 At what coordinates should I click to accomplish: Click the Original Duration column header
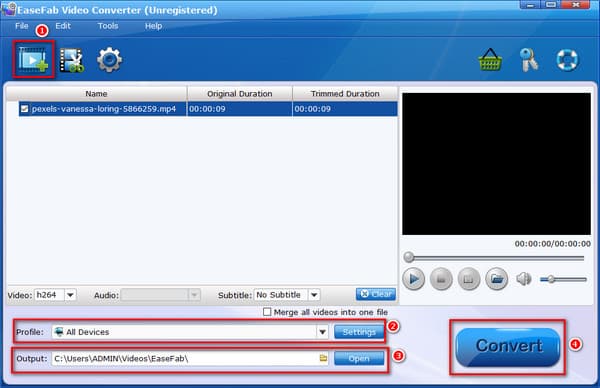click(240, 94)
